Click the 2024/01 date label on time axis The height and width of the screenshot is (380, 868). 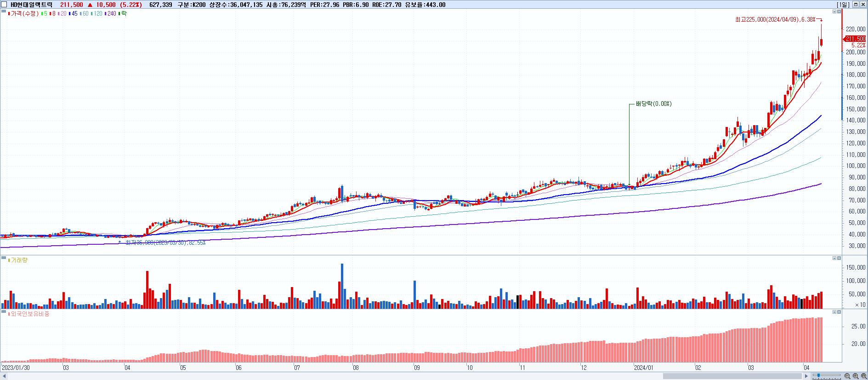pyautogui.click(x=643, y=368)
